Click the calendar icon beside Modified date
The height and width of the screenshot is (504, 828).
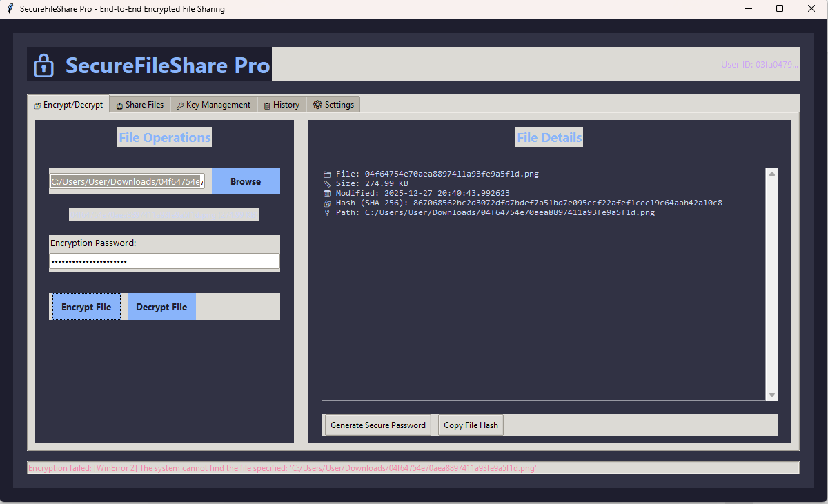tap(327, 194)
